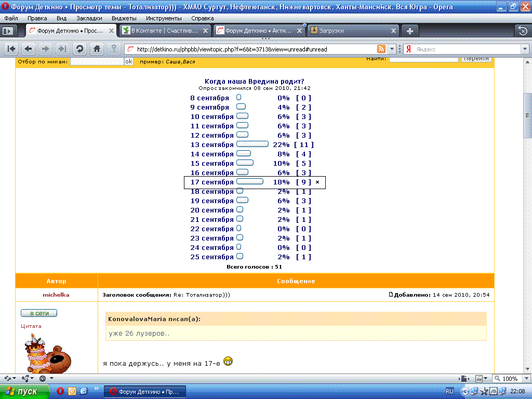Viewport: 532px width, 399px height.
Task: Click the 13 сентября poll result bar
Action: (x=252, y=144)
